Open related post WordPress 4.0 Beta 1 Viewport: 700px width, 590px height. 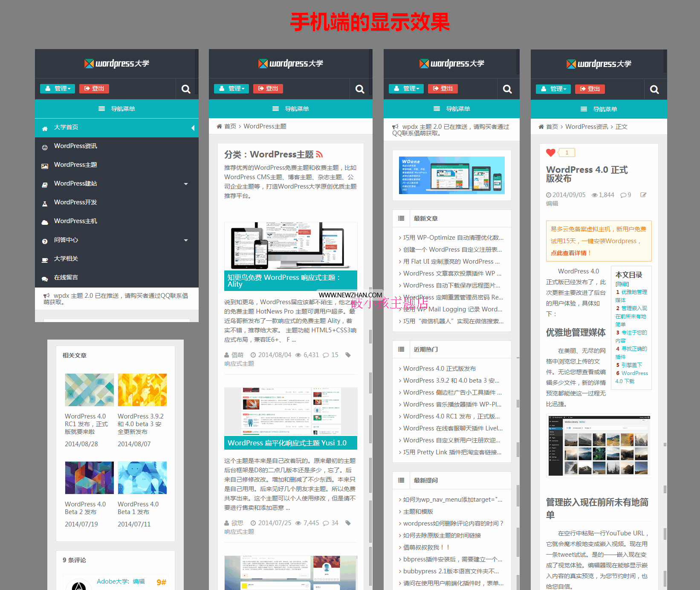pyautogui.click(x=142, y=478)
